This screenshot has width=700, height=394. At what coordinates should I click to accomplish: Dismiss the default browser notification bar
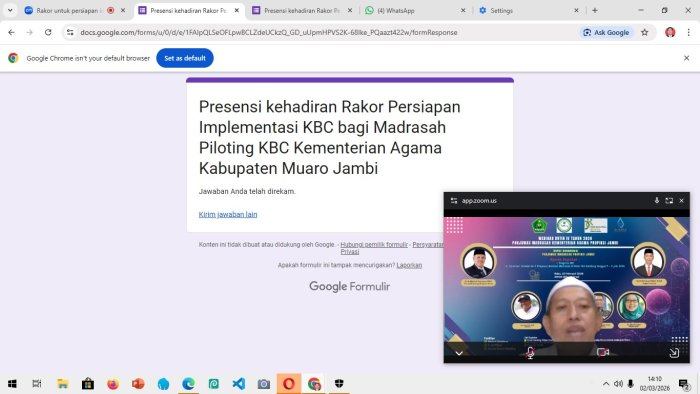click(x=687, y=58)
